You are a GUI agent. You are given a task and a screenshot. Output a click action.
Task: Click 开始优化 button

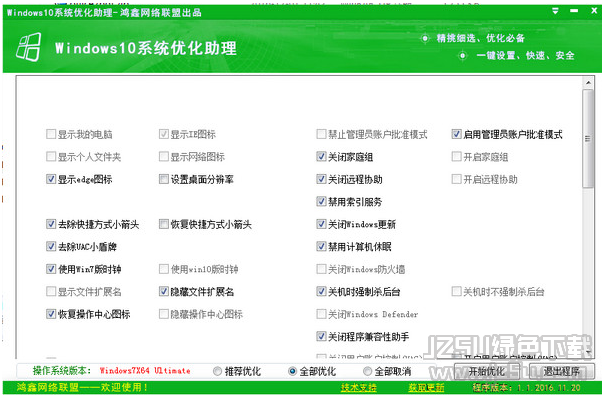click(486, 371)
